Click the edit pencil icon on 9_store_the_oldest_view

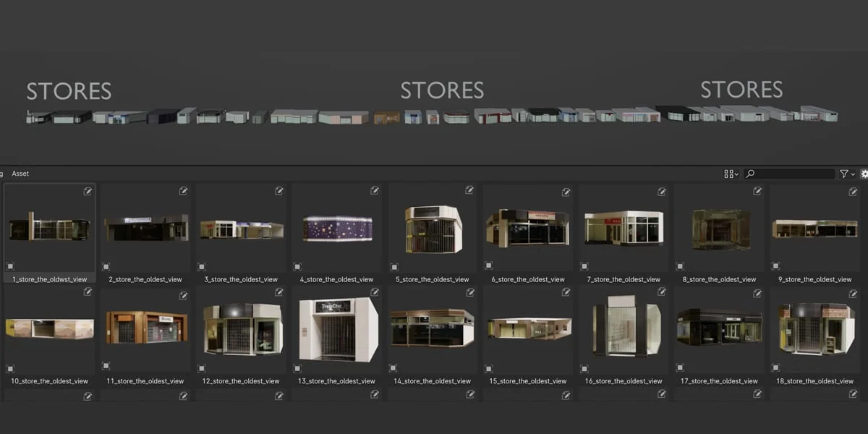[854, 191]
